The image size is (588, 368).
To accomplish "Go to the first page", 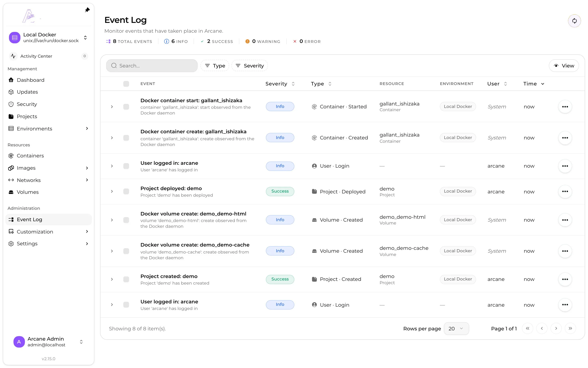I will coord(527,328).
